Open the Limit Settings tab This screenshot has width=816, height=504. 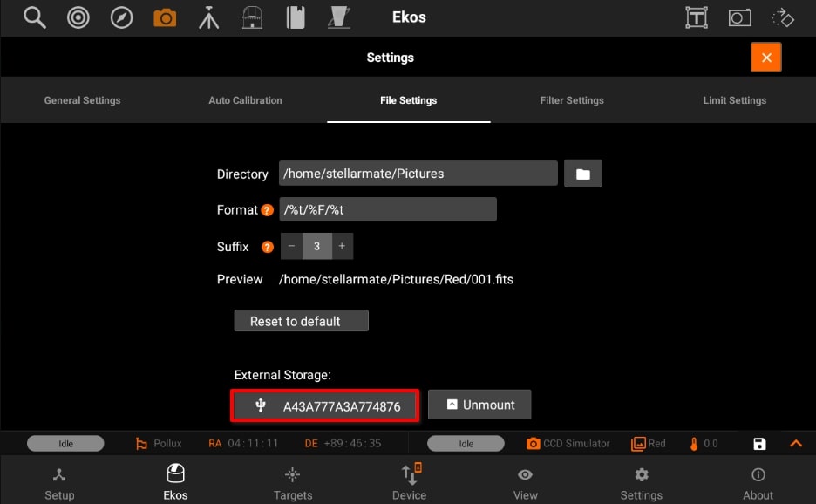pyautogui.click(x=735, y=100)
